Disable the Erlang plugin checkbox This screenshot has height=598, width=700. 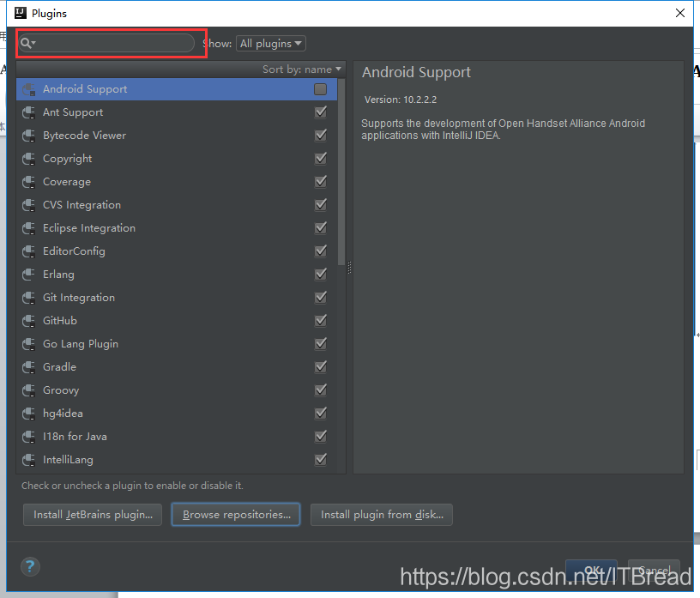[321, 275]
